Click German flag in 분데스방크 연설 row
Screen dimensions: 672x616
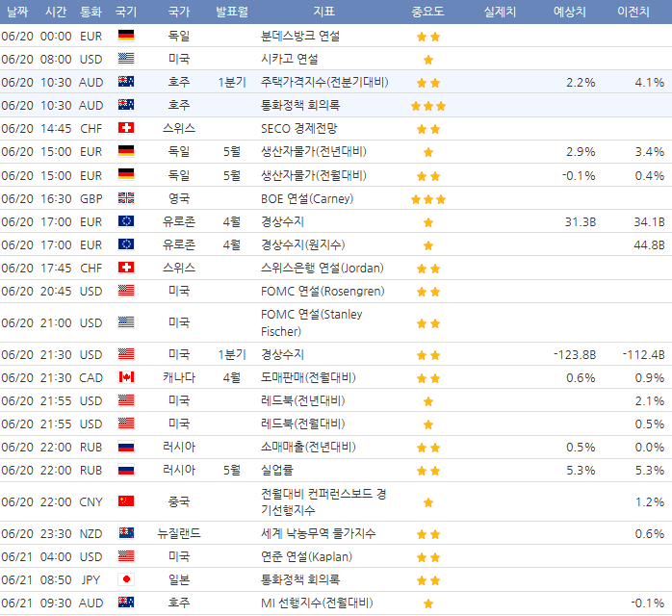pyautogui.click(x=126, y=36)
